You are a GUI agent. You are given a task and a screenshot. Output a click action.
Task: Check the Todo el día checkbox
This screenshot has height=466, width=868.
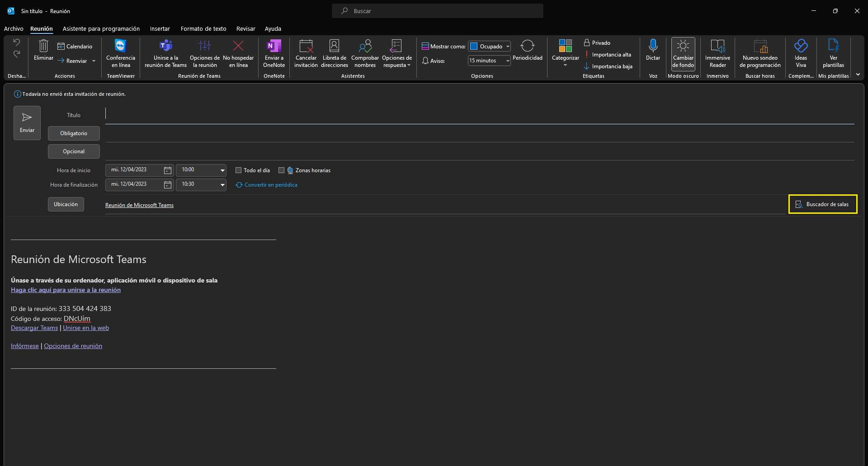[238, 170]
